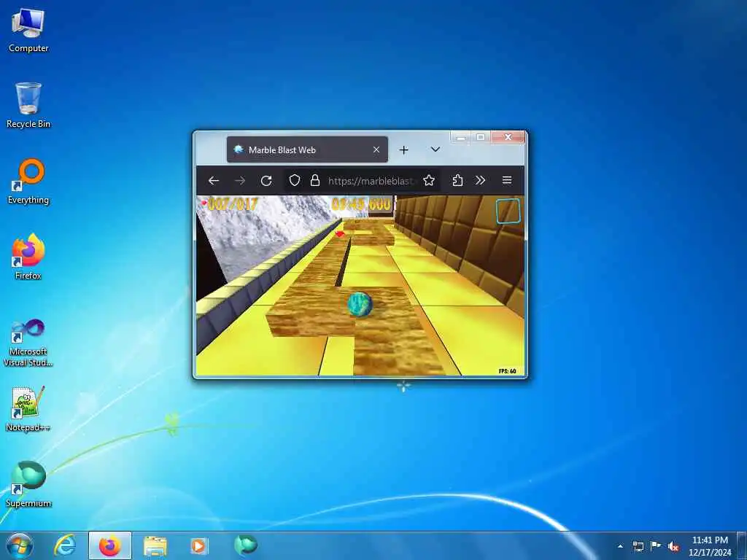747x560 pixels.
Task: Click the red gem on the track
Action: (x=340, y=234)
